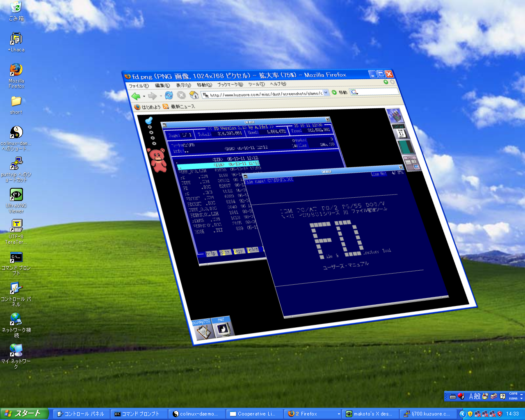Expand hidden system tray icons chevron
Image resolution: width=525 pixels, height=420 pixels.
[x=463, y=414]
